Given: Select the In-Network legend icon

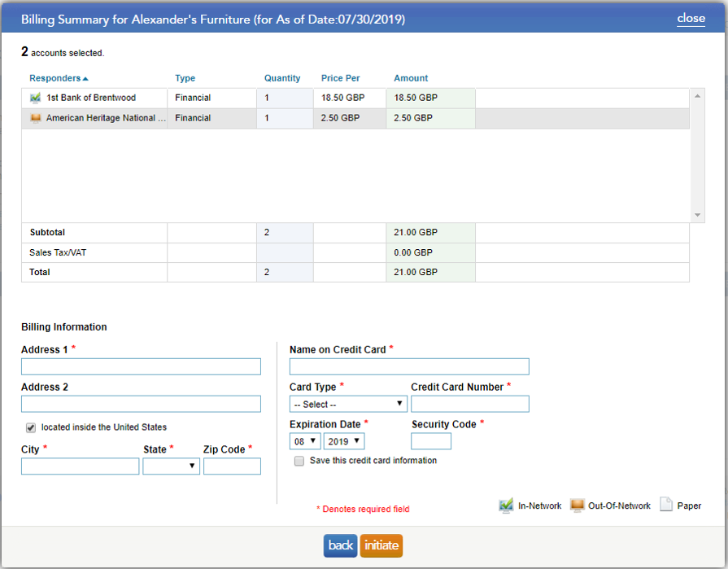Looking at the screenshot, I should coord(506,505).
